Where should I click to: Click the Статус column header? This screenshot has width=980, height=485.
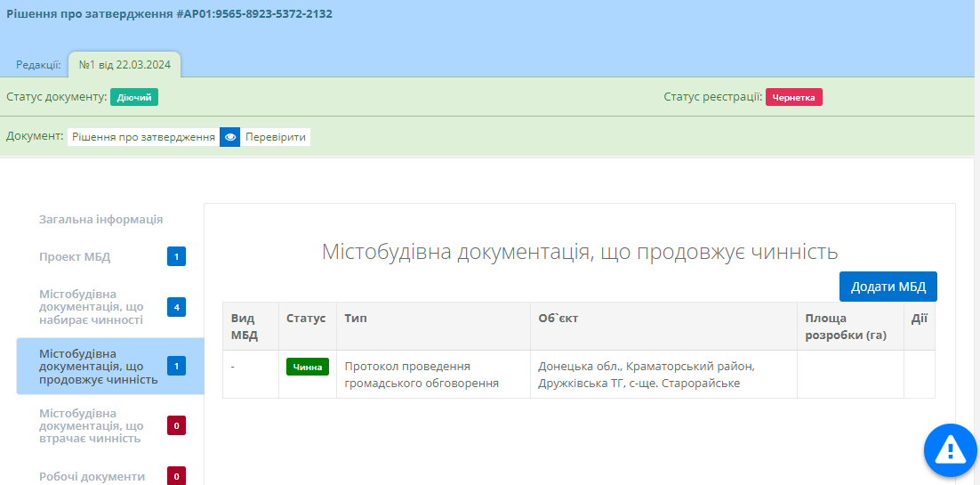pos(306,318)
